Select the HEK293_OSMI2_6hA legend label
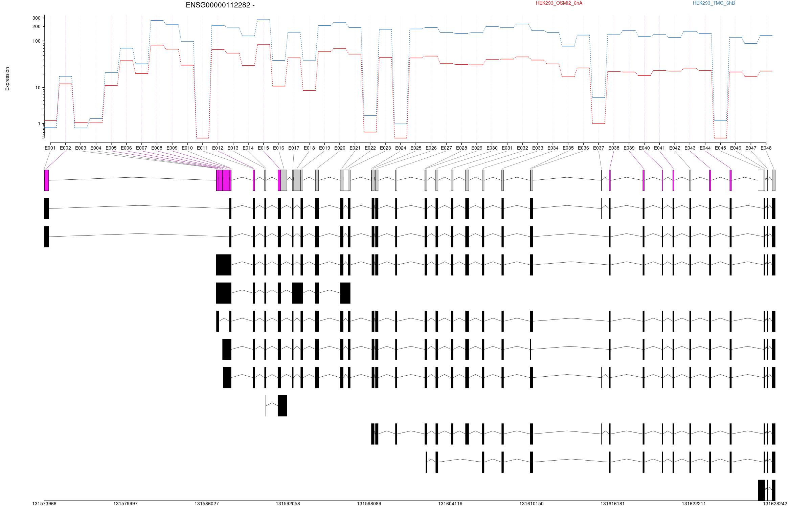812x511 pixels. tap(559, 3)
